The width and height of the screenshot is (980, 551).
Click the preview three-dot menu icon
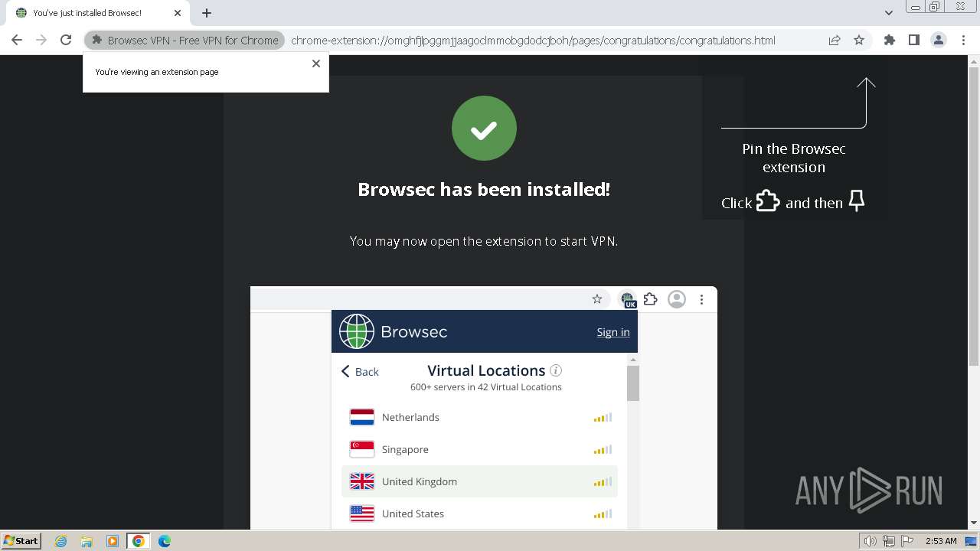tap(701, 299)
